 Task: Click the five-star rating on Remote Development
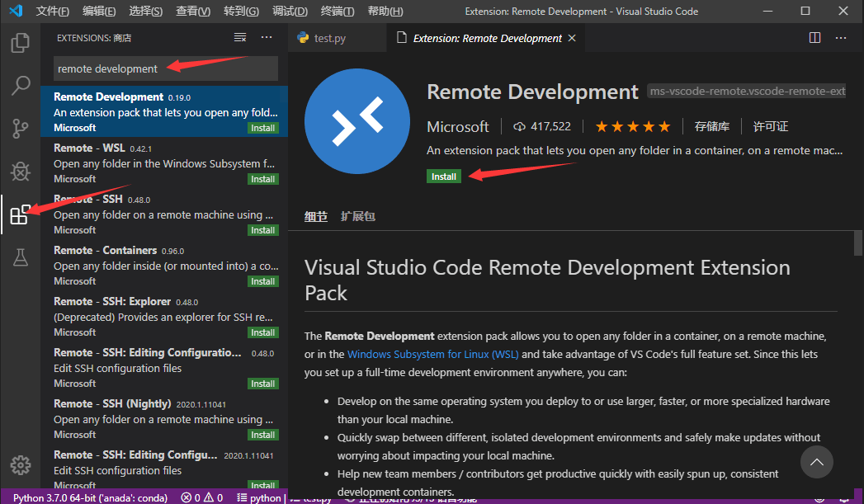tap(632, 126)
